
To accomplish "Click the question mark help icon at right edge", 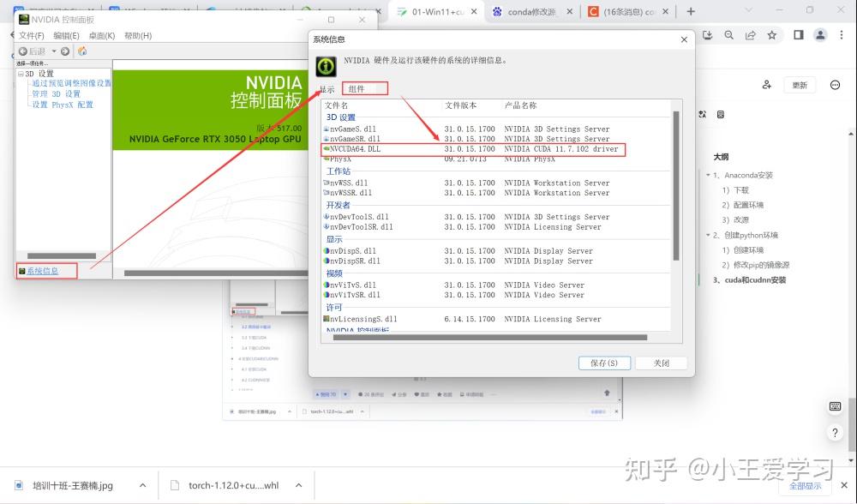I will [835, 432].
